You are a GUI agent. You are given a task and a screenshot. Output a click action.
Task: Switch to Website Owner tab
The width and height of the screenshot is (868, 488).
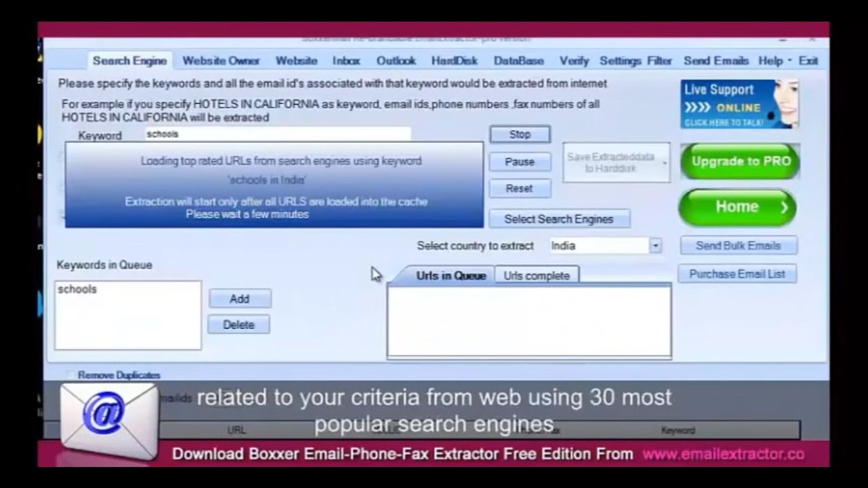(x=221, y=61)
